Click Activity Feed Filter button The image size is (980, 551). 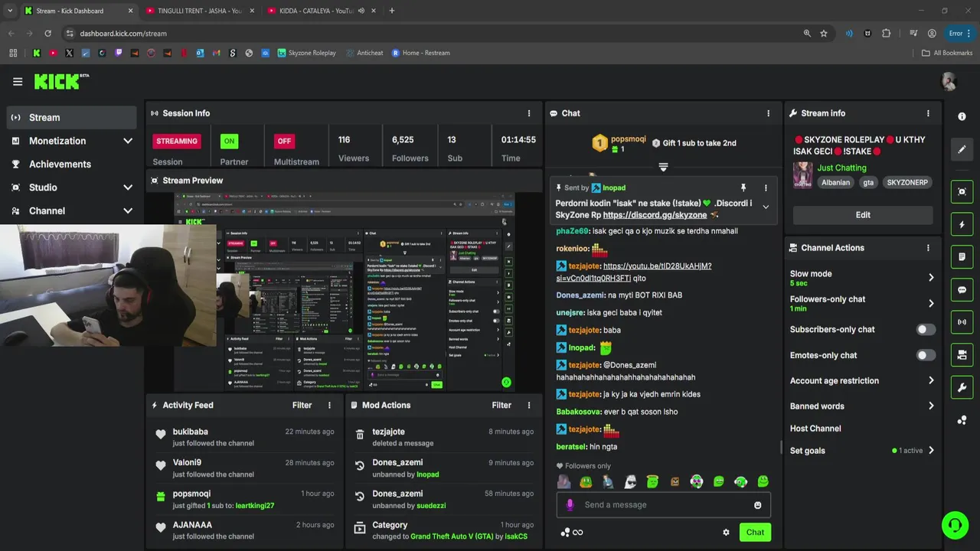(302, 406)
